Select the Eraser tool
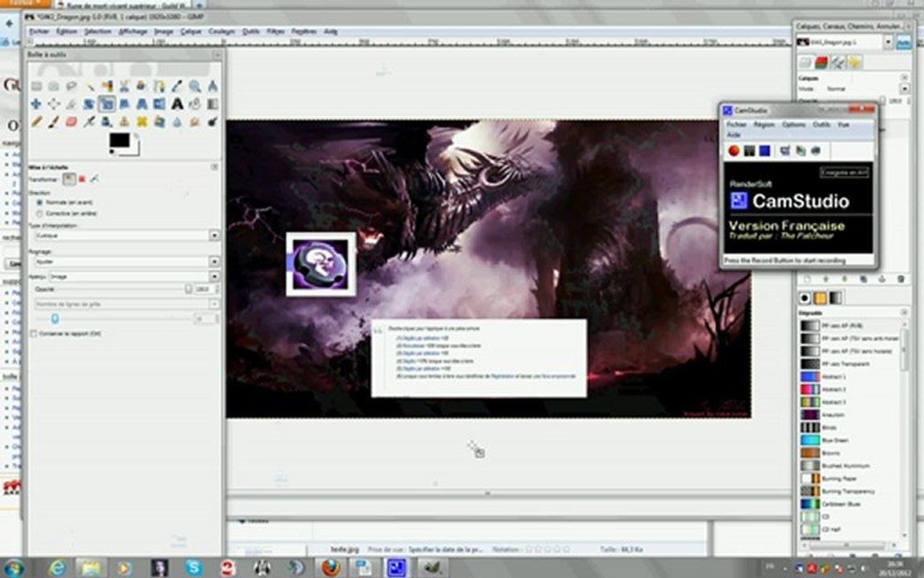 click(x=71, y=121)
